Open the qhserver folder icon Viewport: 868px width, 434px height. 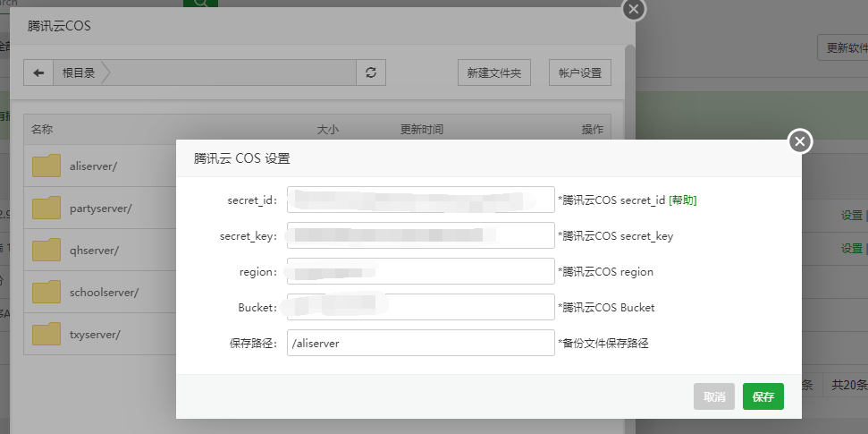46,250
